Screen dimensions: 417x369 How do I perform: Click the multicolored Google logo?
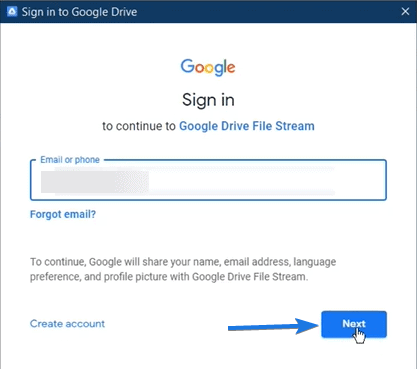coord(208,67)
